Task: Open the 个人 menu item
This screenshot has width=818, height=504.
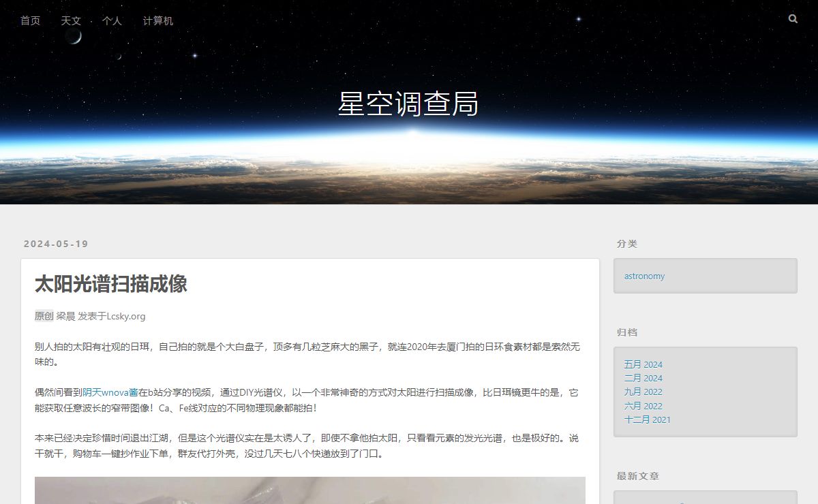Action: click(112, 20)
